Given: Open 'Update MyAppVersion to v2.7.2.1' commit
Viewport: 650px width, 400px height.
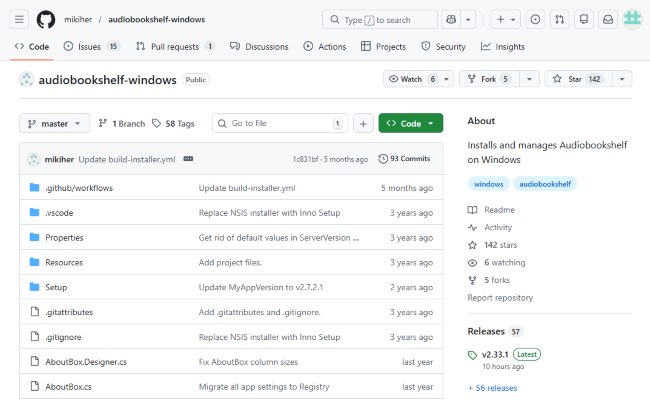Looking at the screenshot, I should [x=261, y=288].
